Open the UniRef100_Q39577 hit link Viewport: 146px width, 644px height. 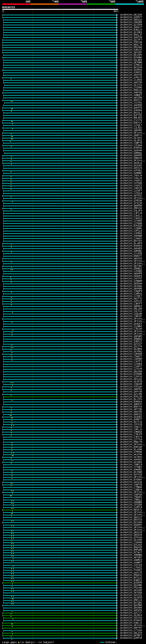click(131, 17)
